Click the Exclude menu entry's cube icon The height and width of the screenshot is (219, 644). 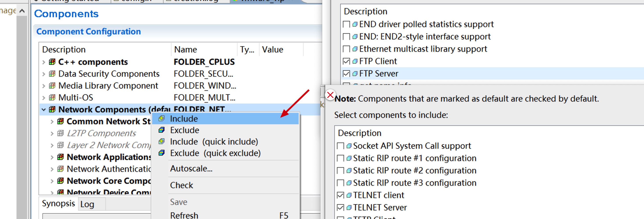(x=162, y=130)
